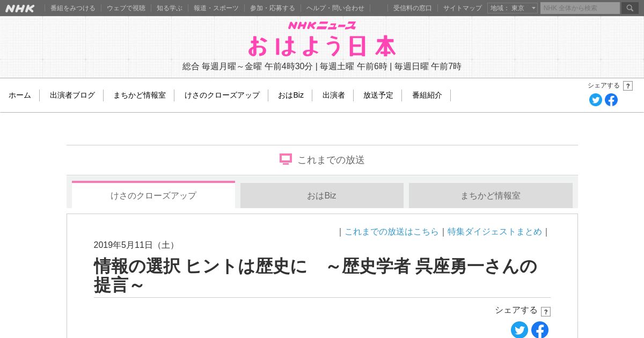Screen dimensions: 644x338
Task: Open ヘルプ・問い合わせ menu
Action: [x=335, y=8]
